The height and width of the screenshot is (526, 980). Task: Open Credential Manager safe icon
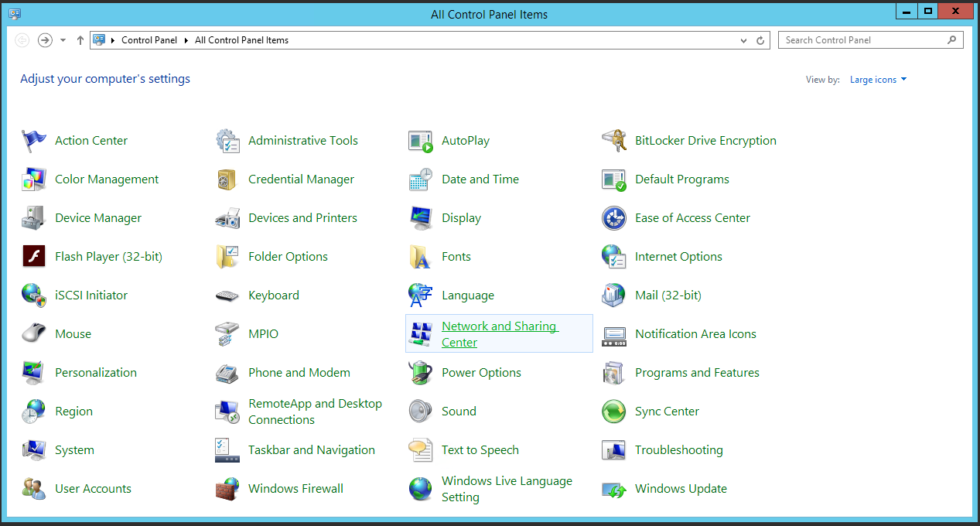[x=227, y=179]
